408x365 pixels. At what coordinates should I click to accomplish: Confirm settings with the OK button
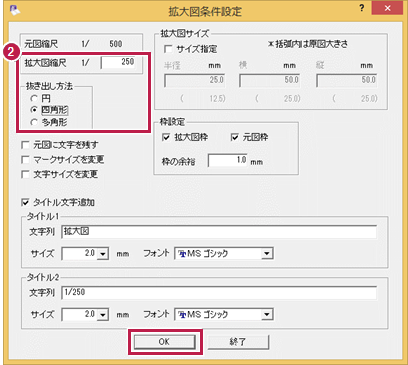(164, 342)
